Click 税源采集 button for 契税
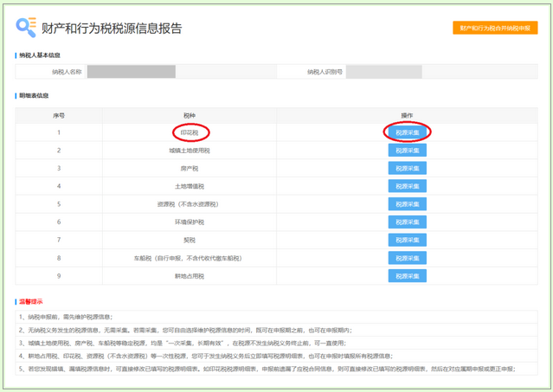 407,240
